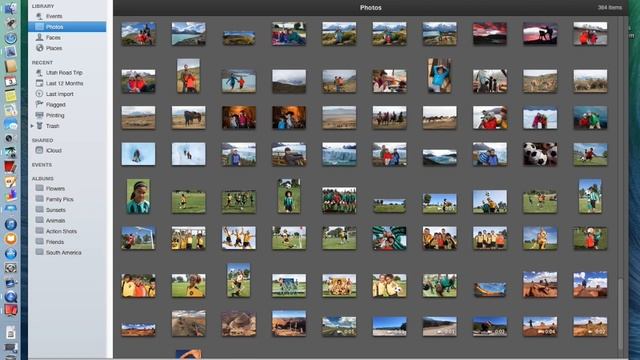Open iCloud under Shared
Viewport: 640px width, 360px height.
click(x=53, y=150)
